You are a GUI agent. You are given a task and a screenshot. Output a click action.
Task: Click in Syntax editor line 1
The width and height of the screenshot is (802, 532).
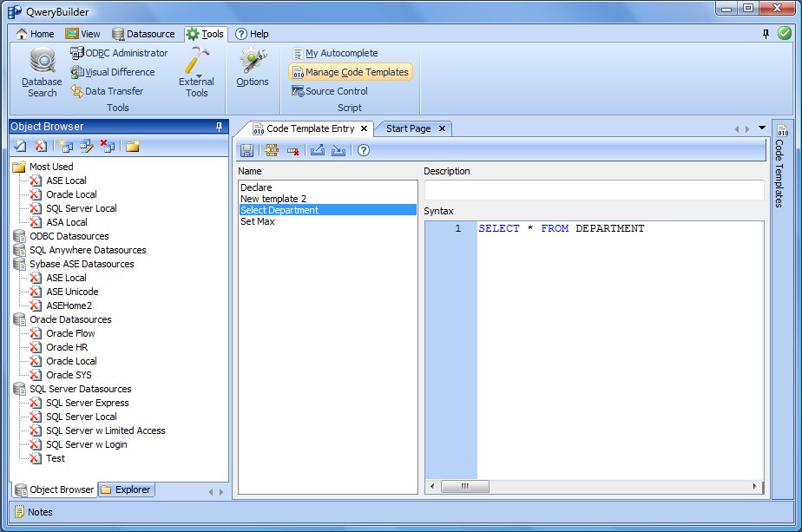click(620, 228)
